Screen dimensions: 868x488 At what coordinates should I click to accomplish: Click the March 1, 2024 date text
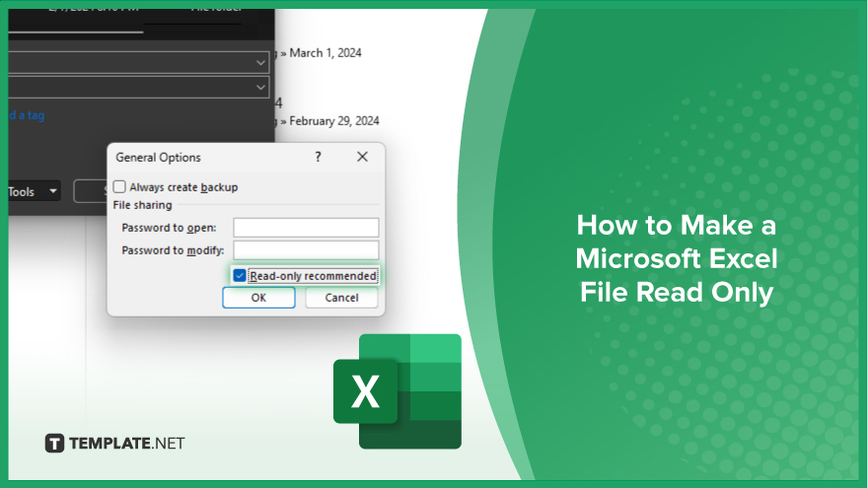(325, 53)
